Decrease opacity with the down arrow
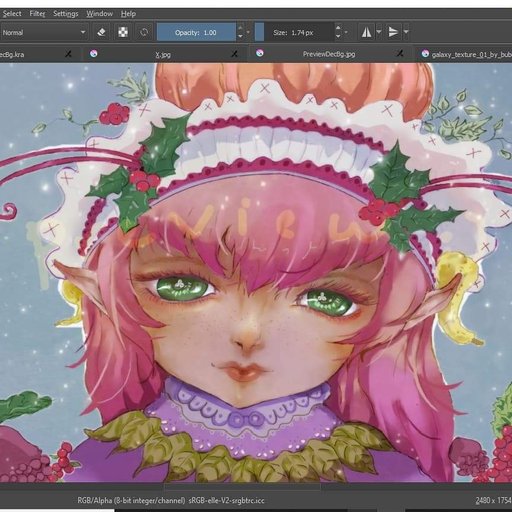 (x=240, y=37)
